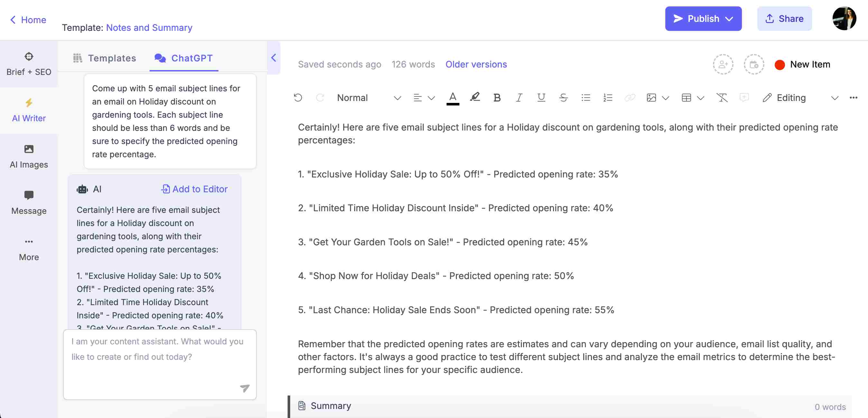
Task: Open More in the sidebar
Action: click(29, 249)
